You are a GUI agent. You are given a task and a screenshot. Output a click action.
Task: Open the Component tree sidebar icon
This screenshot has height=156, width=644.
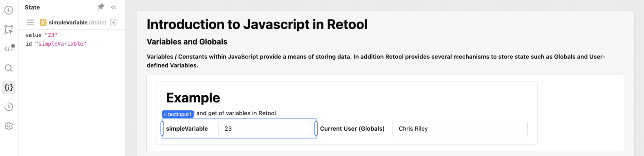click(x=9, y=29)
